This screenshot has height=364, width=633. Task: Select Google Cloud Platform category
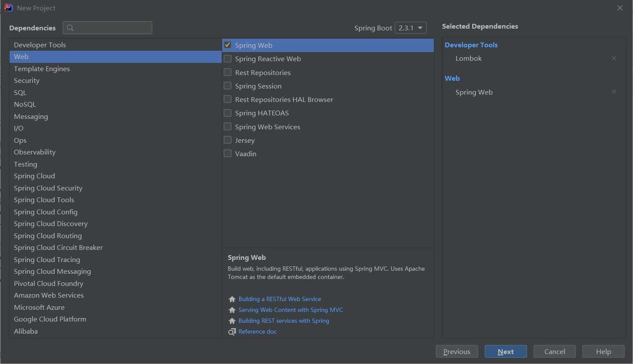coord(115,319)
